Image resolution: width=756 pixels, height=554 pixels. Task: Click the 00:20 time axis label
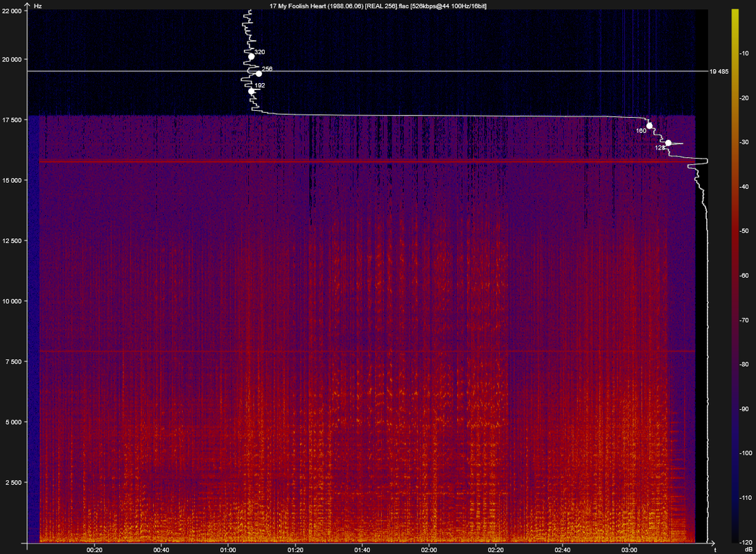[x=94, y=550]
